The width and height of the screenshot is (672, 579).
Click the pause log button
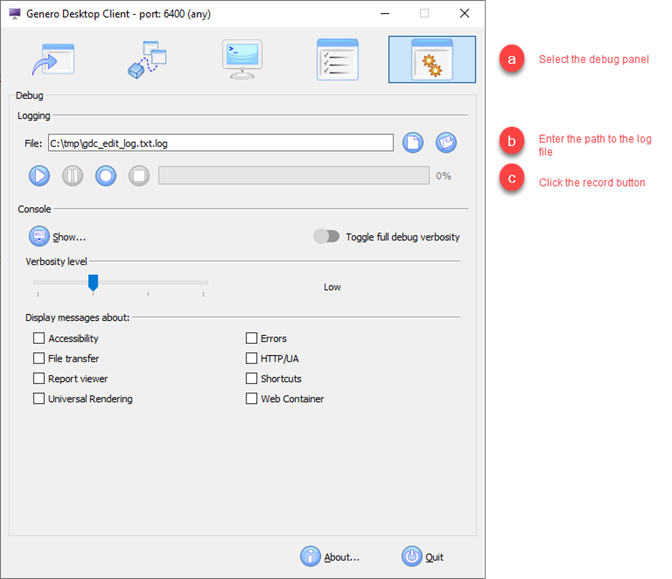pos(72,176)
